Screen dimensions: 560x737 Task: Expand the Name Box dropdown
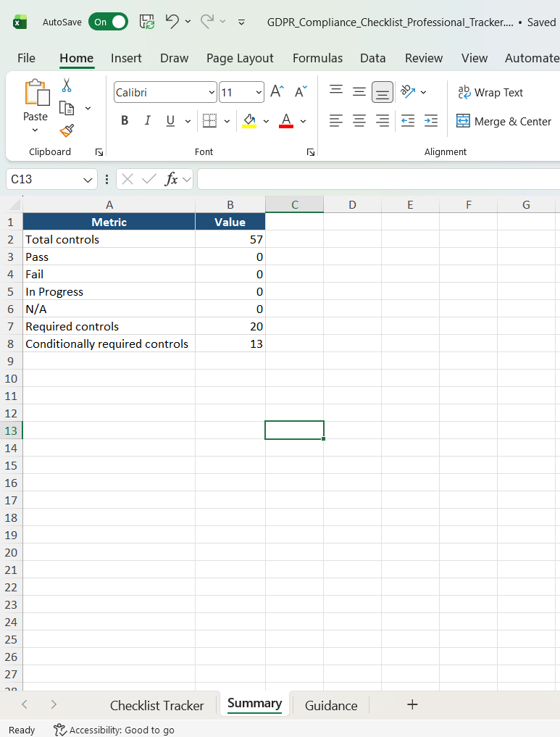coord(88,180)
